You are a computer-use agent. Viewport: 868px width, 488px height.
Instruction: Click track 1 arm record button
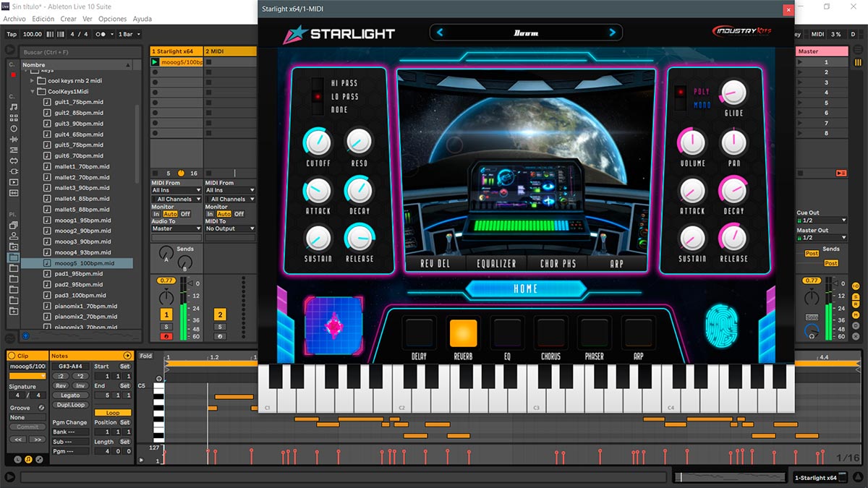click(166, 336)
